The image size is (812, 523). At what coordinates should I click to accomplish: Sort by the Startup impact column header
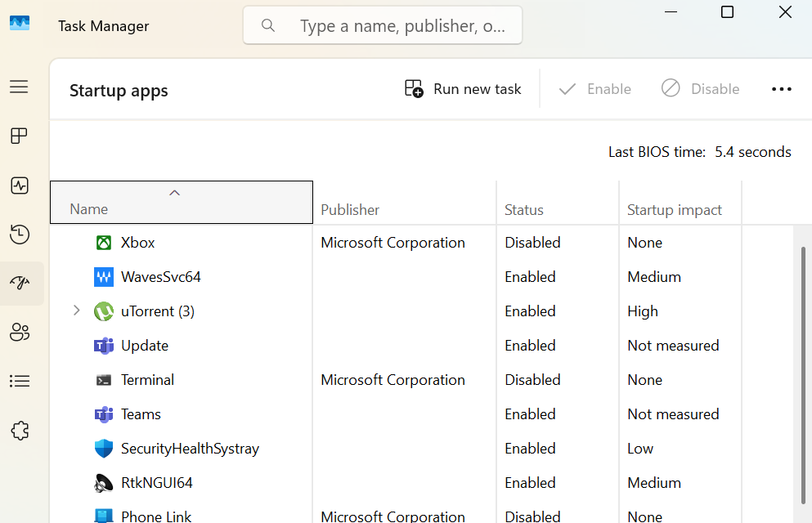coord(680,203)
